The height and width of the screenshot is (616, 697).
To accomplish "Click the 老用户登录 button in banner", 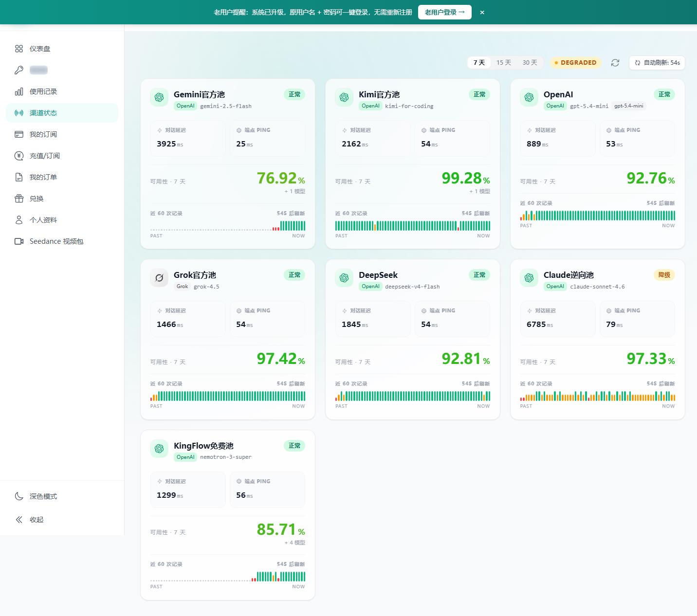I will pyautogui.click(x=445, y=12).
